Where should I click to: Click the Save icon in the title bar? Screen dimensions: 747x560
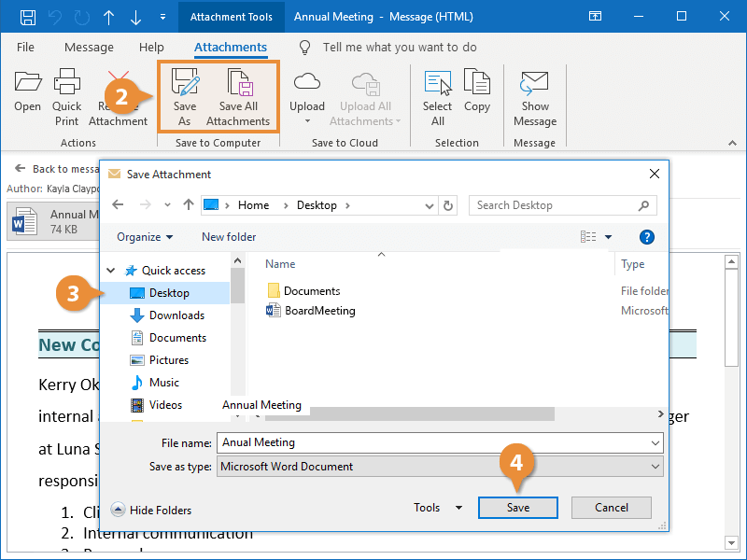point(28,17)
